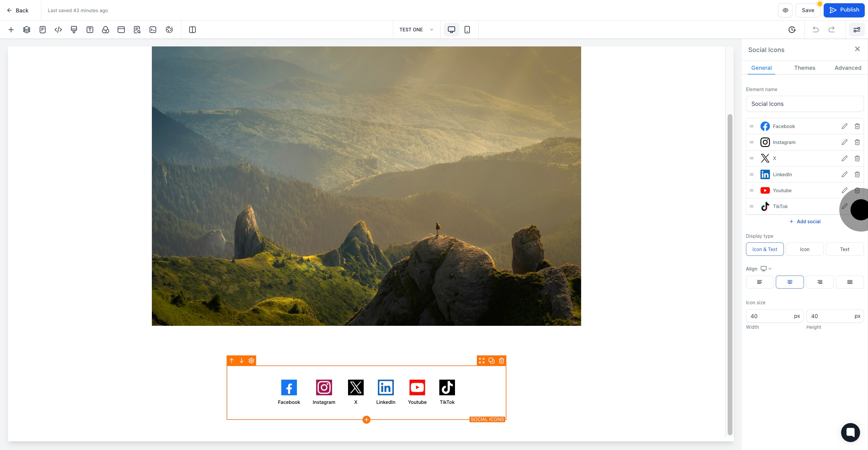Switch to the General tab
The height and width of the screenshot is (450, 868).
pyautogui.click(x=761, y=68)
